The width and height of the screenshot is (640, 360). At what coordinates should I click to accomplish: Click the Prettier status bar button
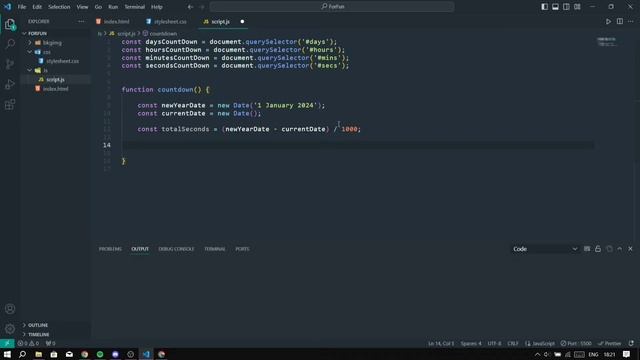(609, 343)
